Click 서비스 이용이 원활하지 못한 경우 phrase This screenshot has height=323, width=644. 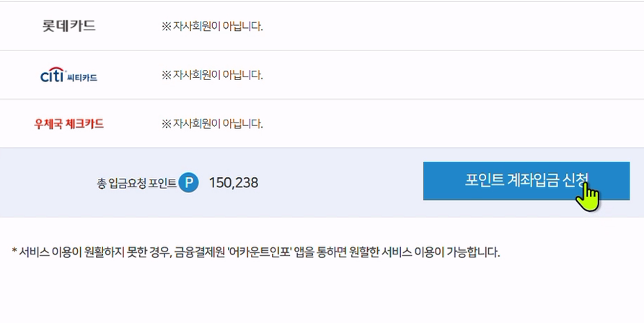click(95, 252)
